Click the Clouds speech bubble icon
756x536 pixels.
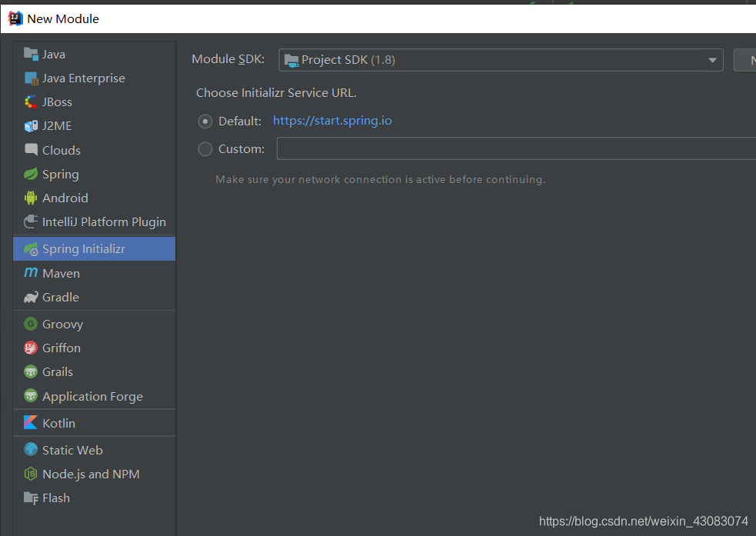point(31,149)
